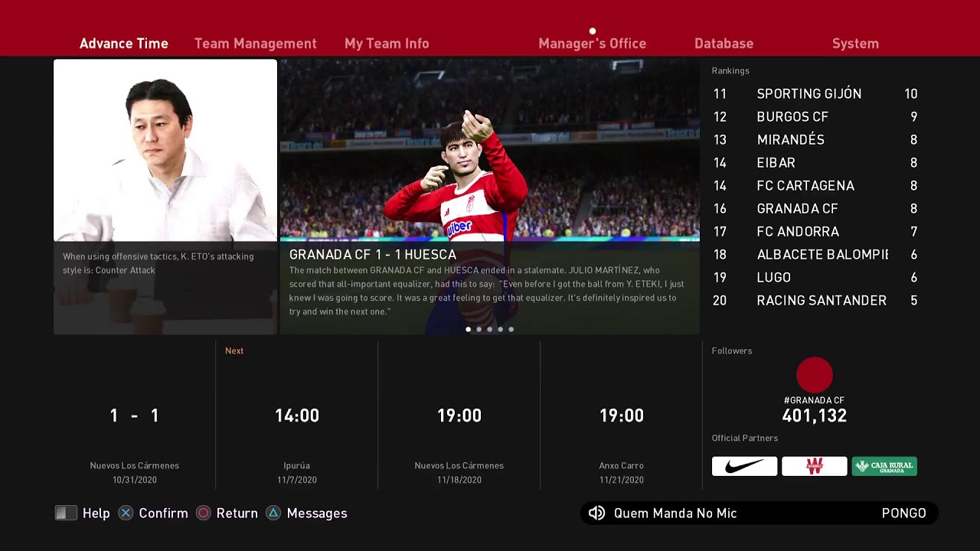Click the #GRANADA CF hashtag
980x551 pixels.
pyautogui.click(x=814, y=400)
